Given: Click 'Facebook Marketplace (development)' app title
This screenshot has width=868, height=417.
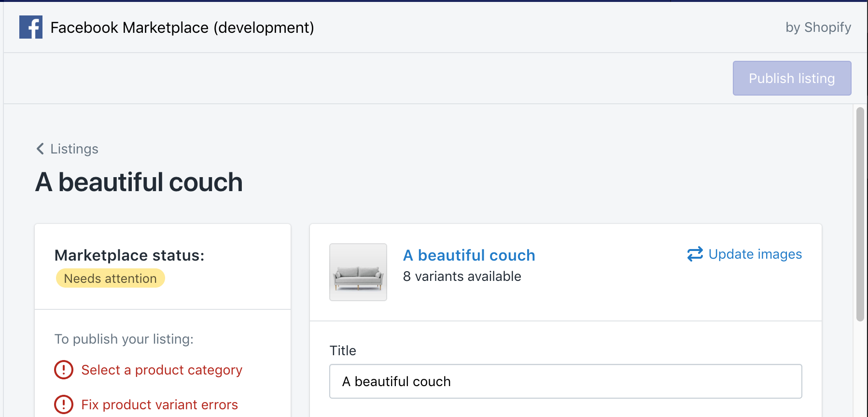Looking at the screenshot, I should 182,28.
